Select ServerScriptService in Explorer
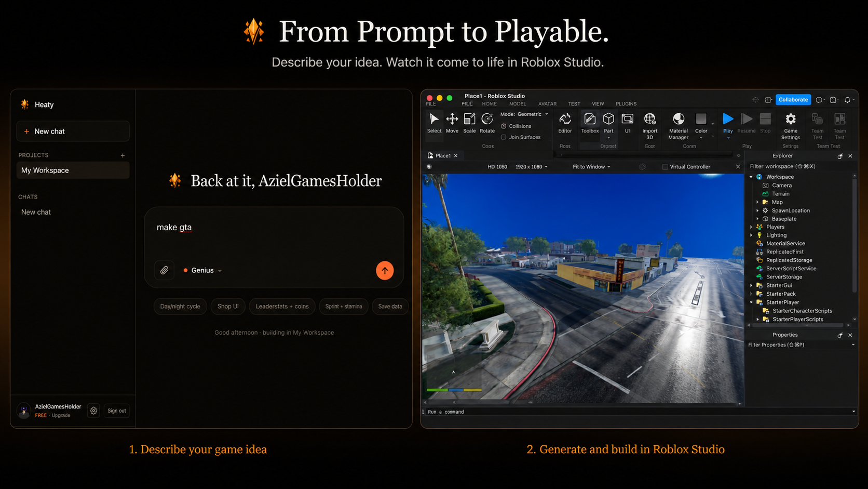868x489 pixels. click(x=791, y=269)
